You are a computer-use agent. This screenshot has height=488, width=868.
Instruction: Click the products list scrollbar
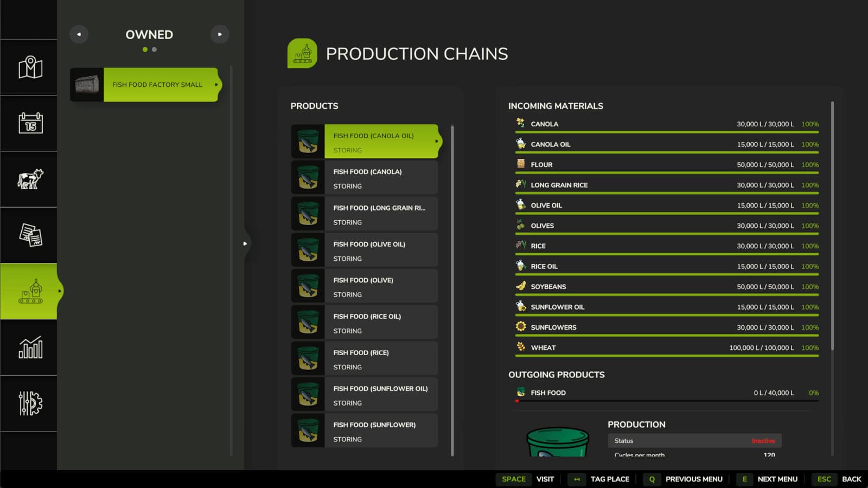point(452,290)
